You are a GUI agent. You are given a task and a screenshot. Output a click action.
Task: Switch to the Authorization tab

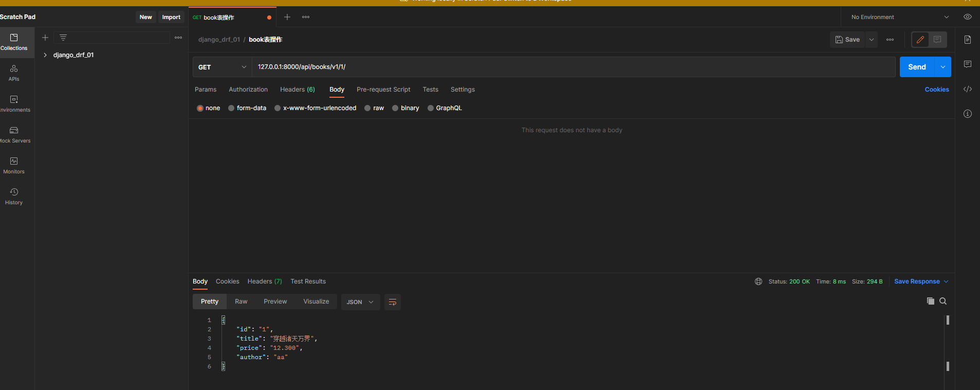click(248, 90)
